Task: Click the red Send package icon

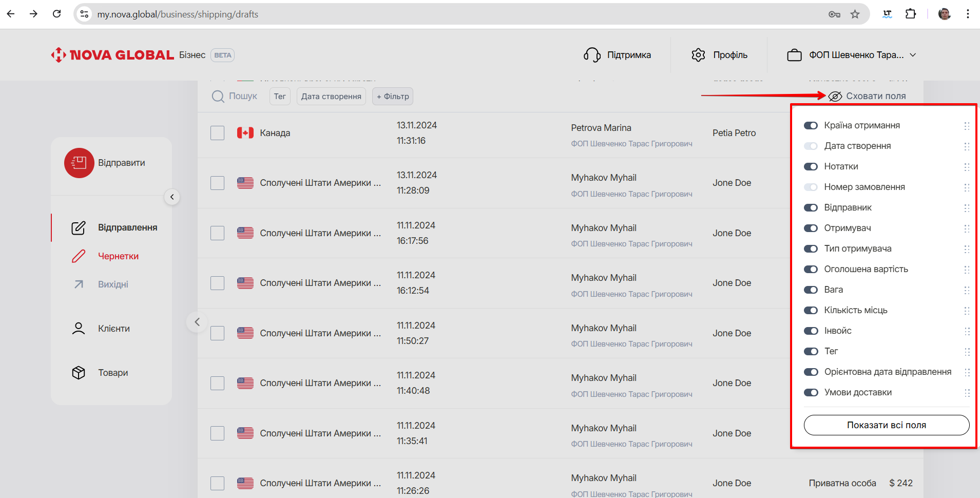Action: coord(79,163)
